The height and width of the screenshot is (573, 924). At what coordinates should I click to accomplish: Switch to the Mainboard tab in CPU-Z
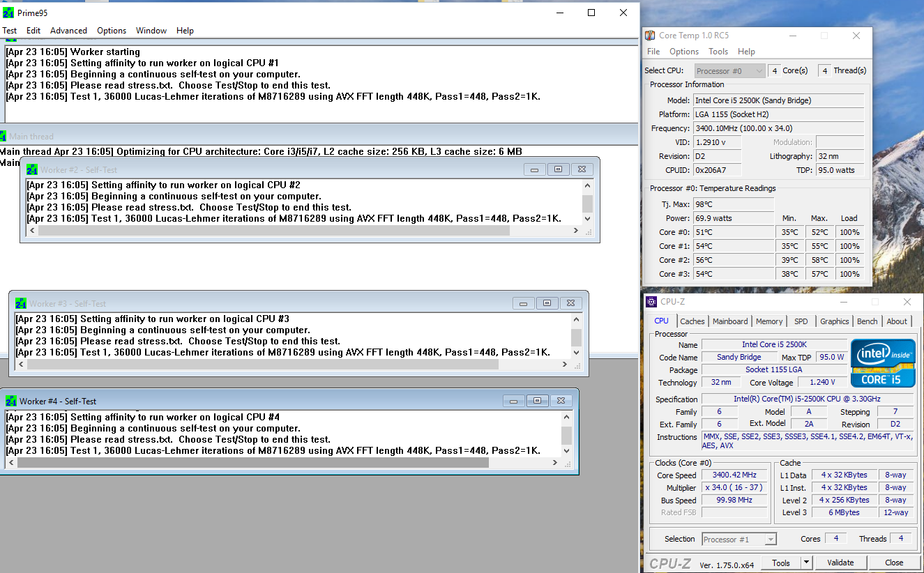coord(730,321)
